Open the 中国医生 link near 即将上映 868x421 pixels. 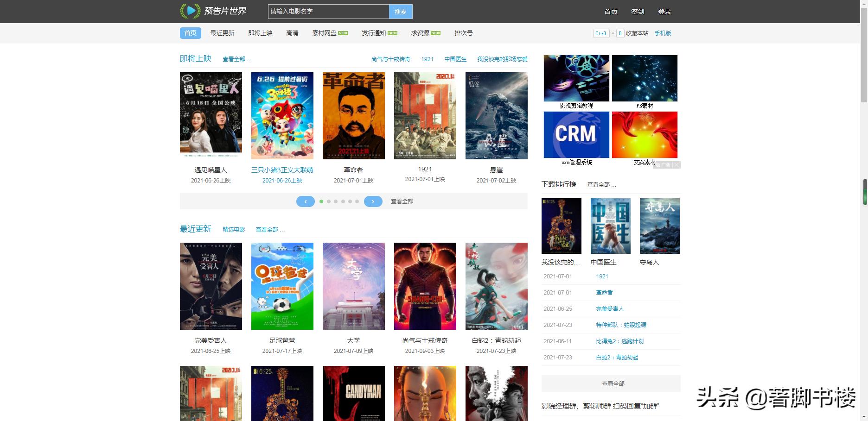[x=455, y=59]
